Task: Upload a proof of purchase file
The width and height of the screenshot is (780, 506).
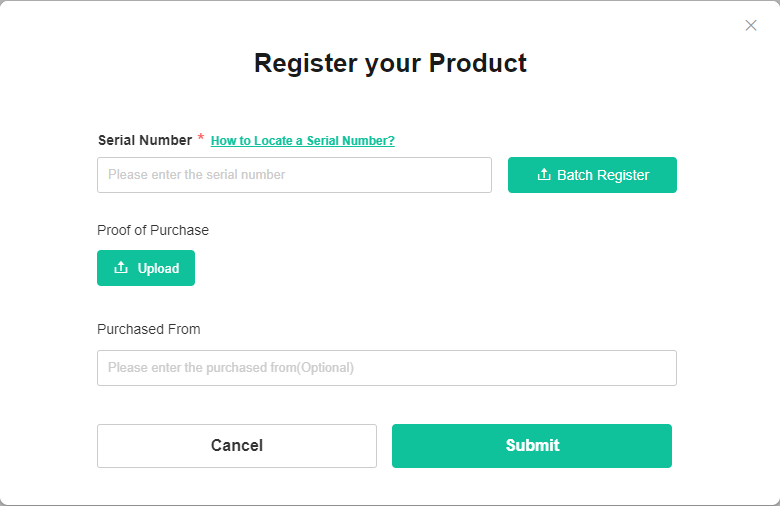Action: pyautogui.click(x=146, y=268)
